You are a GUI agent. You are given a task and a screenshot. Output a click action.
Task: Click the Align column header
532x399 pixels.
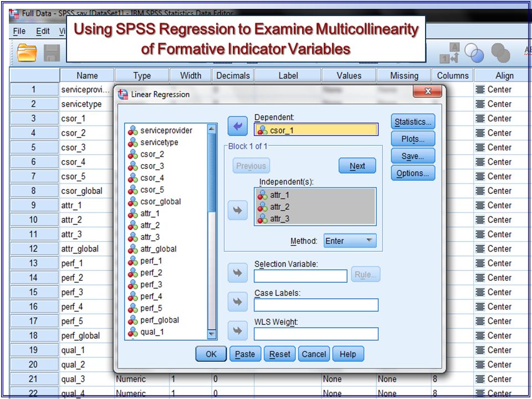coord(504,75)
